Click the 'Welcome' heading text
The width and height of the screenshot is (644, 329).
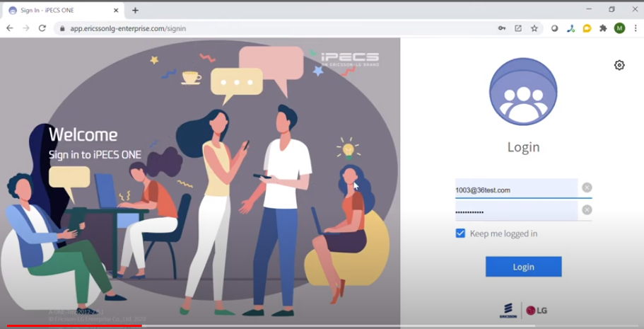pos(83,134)
